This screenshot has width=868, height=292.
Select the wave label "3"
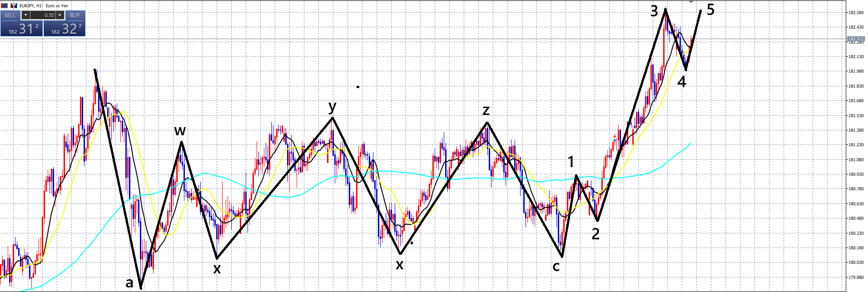[x=654, y=11]
